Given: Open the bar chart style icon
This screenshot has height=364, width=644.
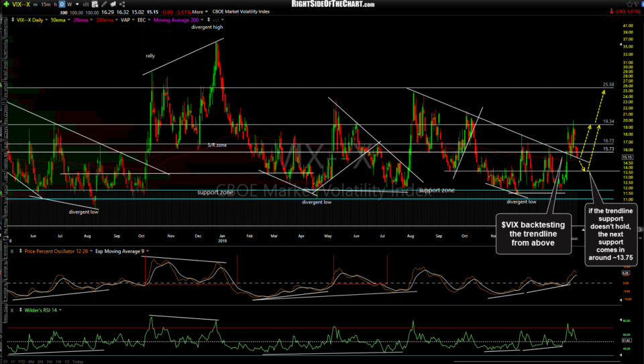Looking at the screenshot, I should pyautogui.click(x=86, y=4).
